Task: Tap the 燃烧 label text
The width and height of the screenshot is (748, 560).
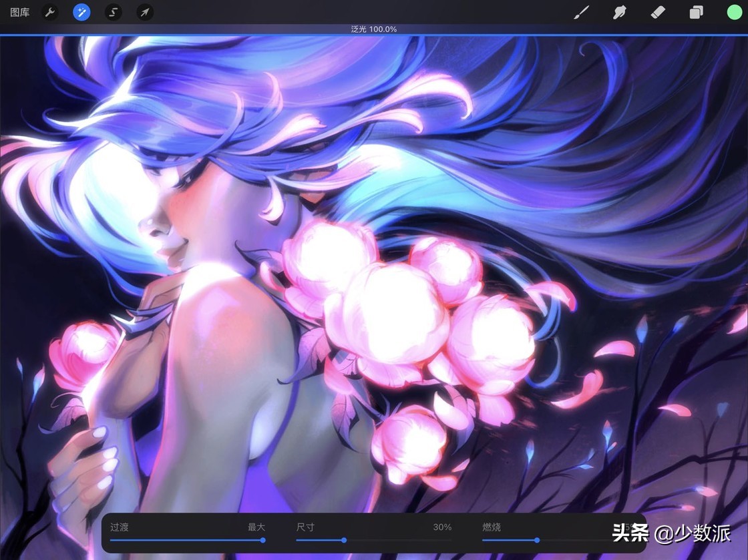Action: 492,527
